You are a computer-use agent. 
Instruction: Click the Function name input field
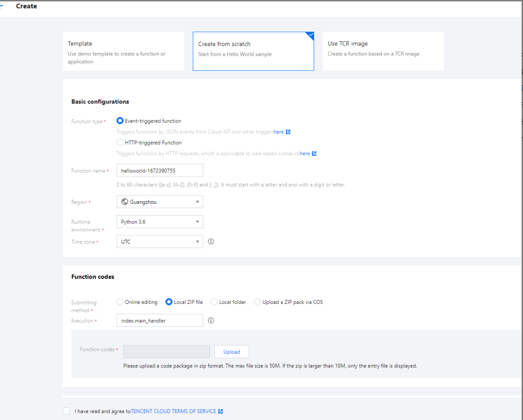(159, 171)
